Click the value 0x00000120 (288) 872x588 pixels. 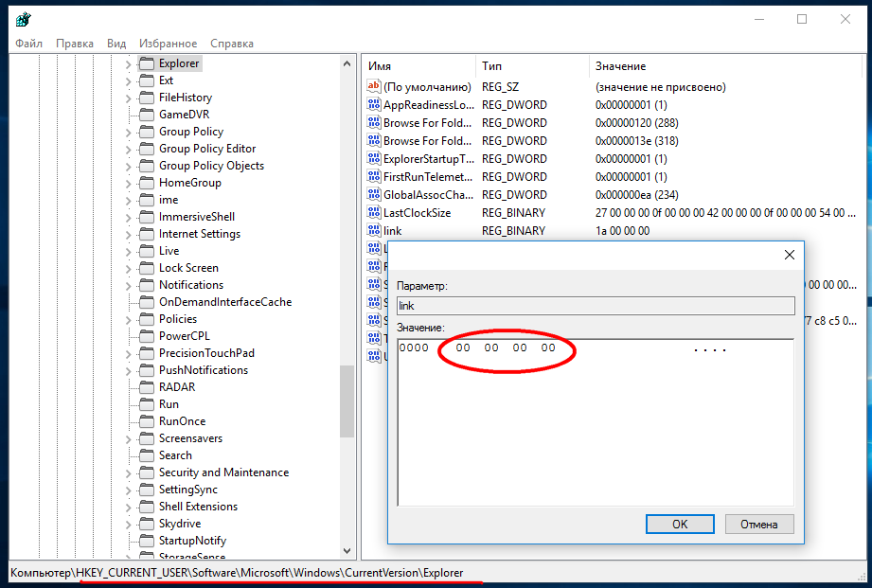[637, 123]
